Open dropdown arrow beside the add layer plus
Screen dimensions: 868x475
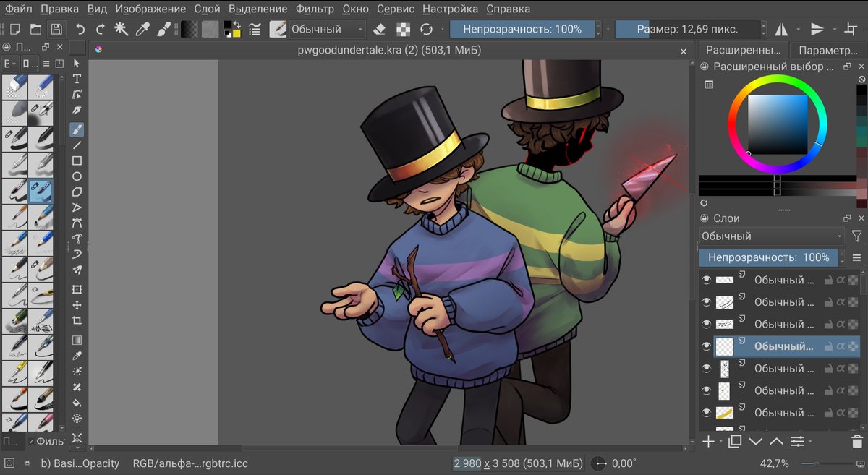pyautogui.click(x=720, y=442)
